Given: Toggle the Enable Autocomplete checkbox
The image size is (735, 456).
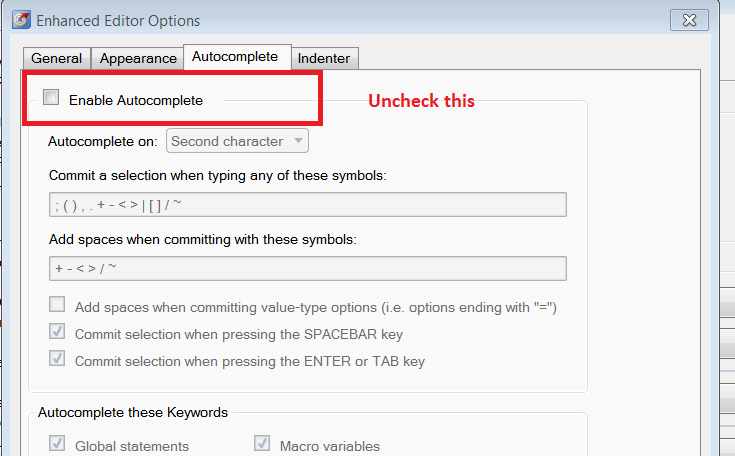Looking at the screenshot, I should coord(51,98).
